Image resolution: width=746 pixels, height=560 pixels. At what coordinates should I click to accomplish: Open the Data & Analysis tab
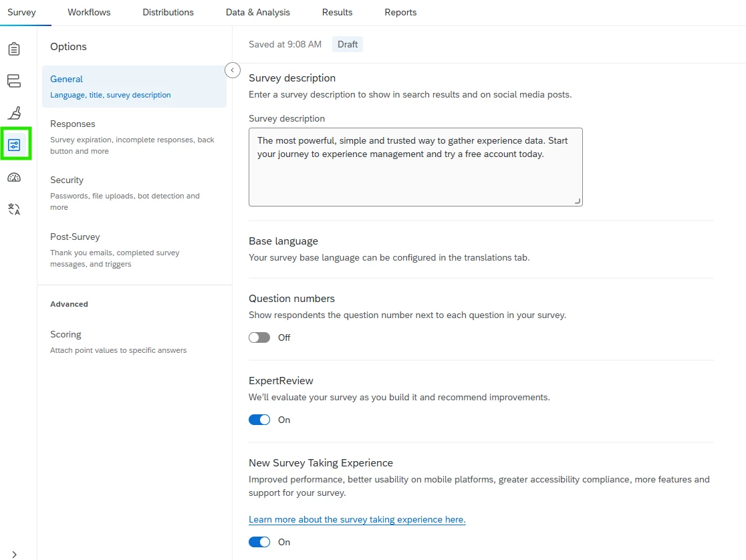(258, 13)
